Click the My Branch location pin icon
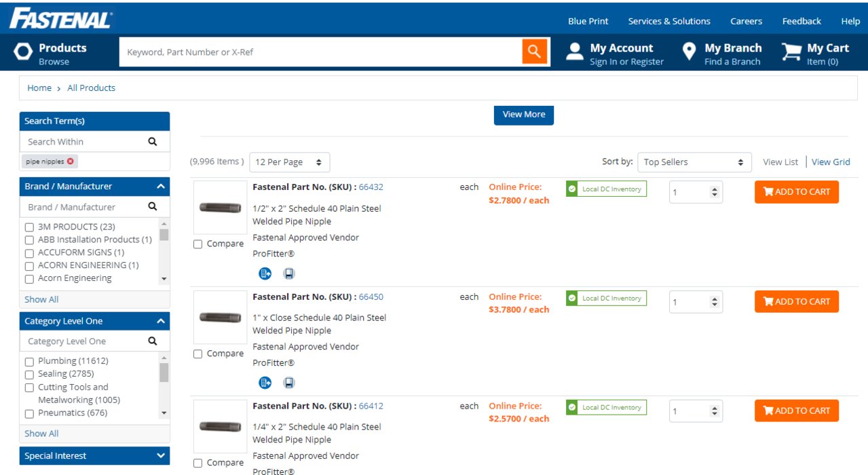The width and height of the screenshot is (868, 475). [690, 52]
